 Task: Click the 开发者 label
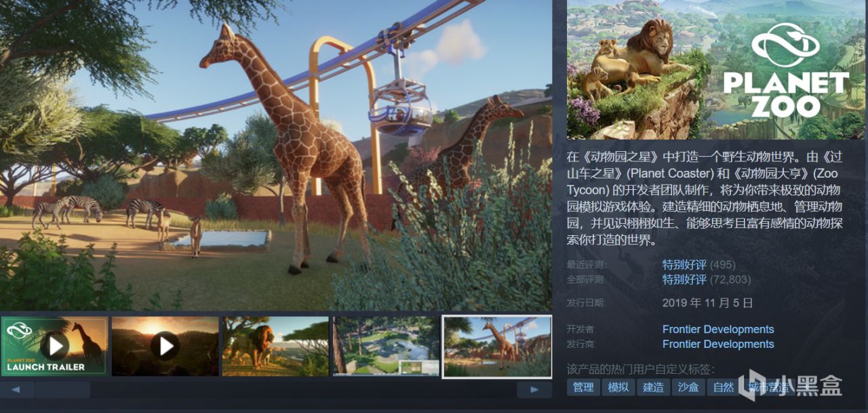tap(581, 330)
